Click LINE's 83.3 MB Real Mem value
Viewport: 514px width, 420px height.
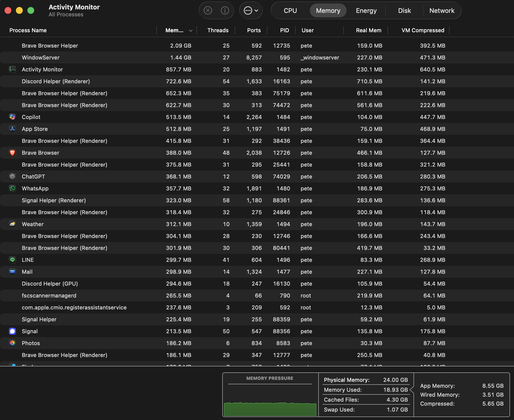pyautogui.click(x=371, y=260)
